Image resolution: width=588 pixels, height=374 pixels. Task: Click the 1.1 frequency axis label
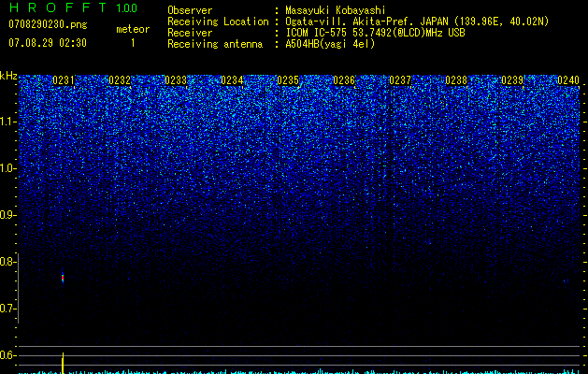(8, 122)
